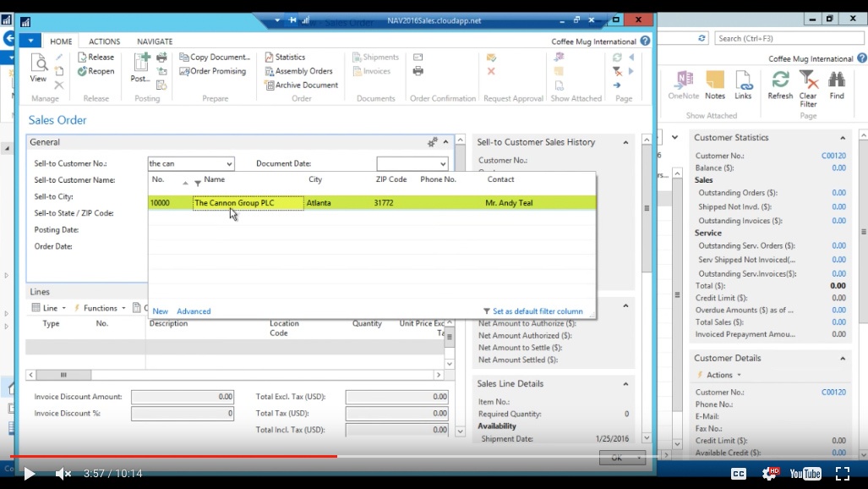Switch to the ACTIONS ribbon tab
868x489 pixels.
[x=104, y=41]
